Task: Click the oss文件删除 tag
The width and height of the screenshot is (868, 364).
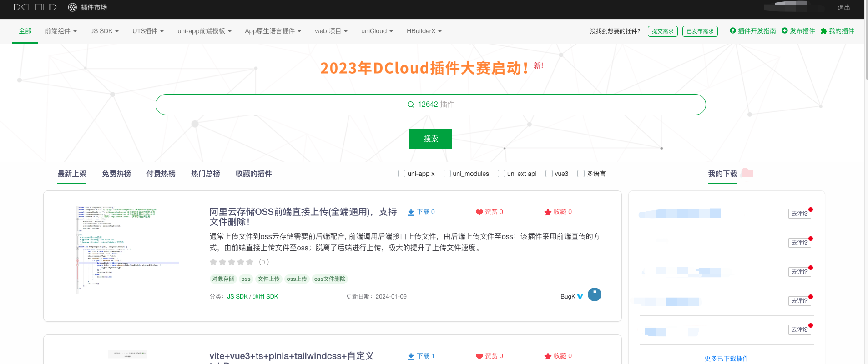Action: coord(330,279)
